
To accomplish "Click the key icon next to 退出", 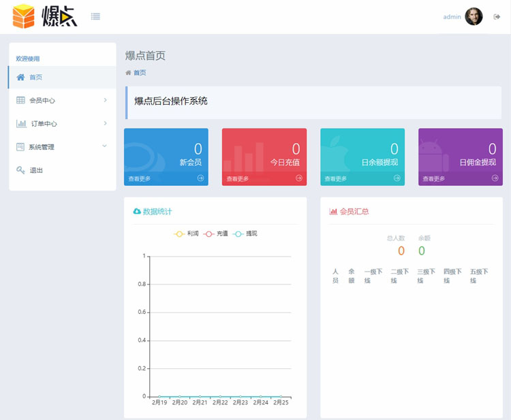I will click(20, 170).
